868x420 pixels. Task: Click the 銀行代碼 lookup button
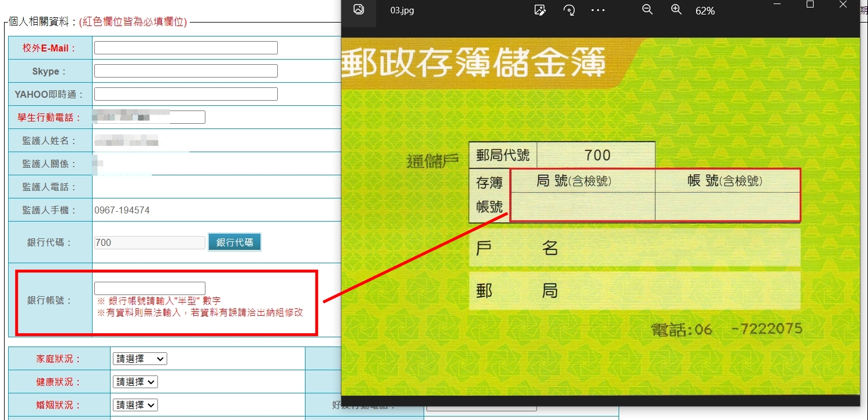(235, 242)
